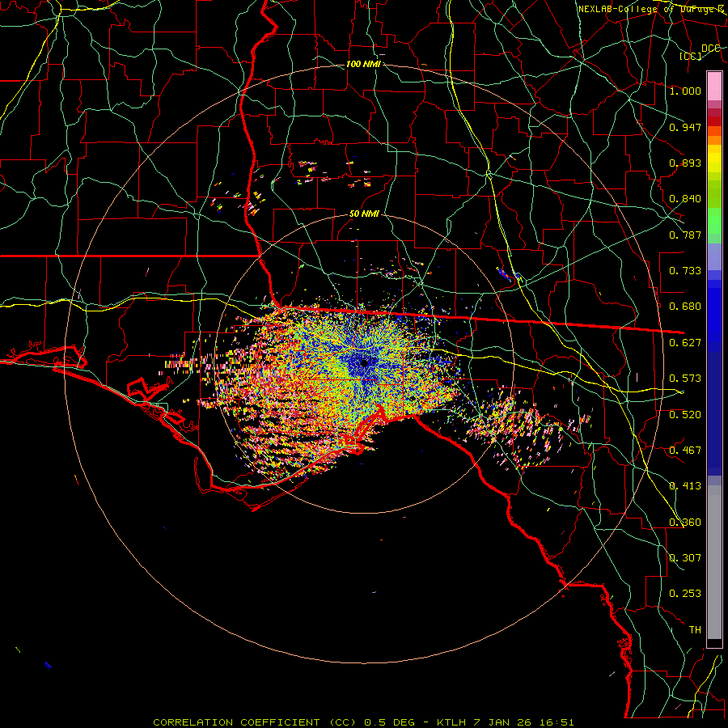
Task: Click the 0.787 scale value
Action: point(685,235)
